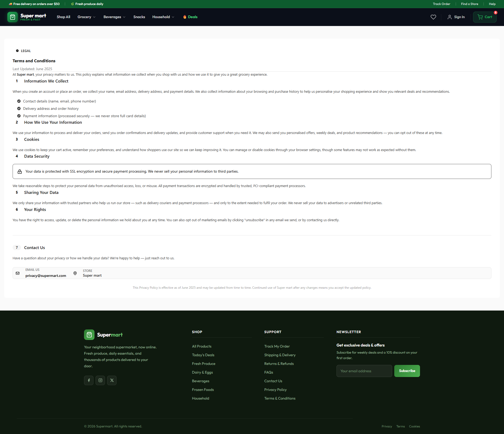Viewport: 504px width, 434px height.
Task: Open Frozen Foods footer link
Action: click(203, 390)
